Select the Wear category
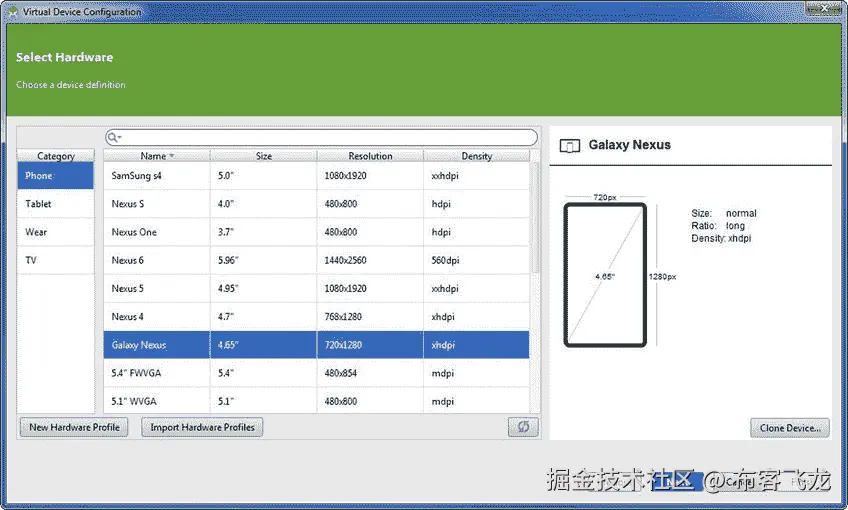This screenshot has width=848, height=510. click(56, 232)
